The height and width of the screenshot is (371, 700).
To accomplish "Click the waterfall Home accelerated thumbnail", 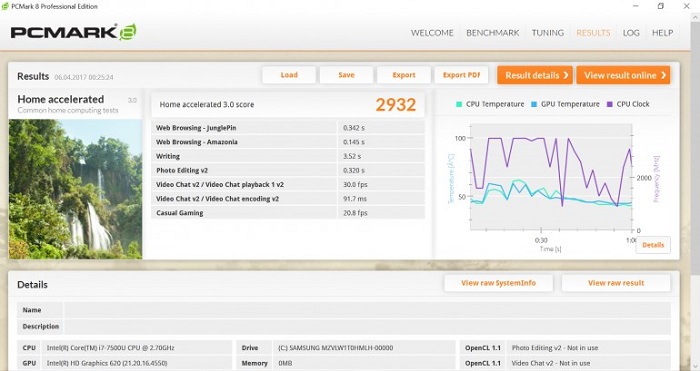I will (x=75, y=189).
